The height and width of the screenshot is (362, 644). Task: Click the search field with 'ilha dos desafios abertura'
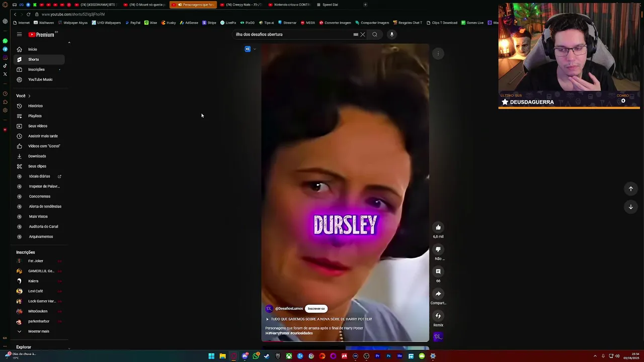(293, 34)
